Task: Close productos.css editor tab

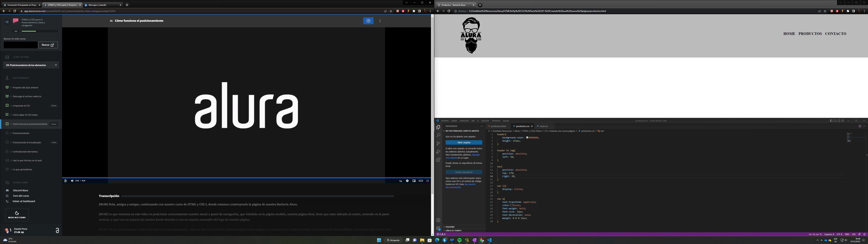Action: coord(532,126)
